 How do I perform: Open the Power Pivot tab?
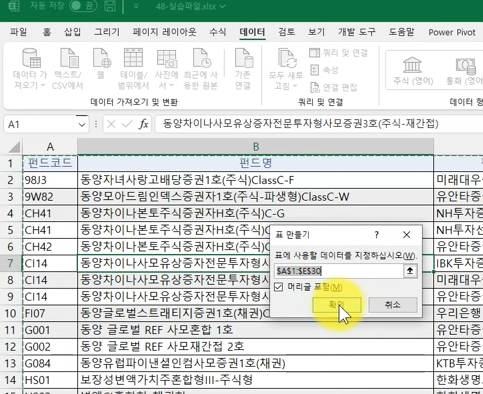(x=452, y=32)
